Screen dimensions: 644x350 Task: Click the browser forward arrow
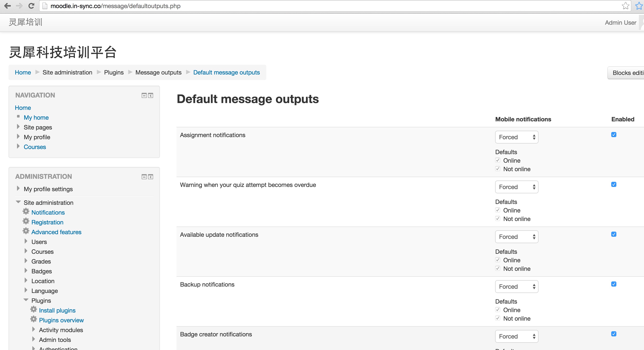19,6
